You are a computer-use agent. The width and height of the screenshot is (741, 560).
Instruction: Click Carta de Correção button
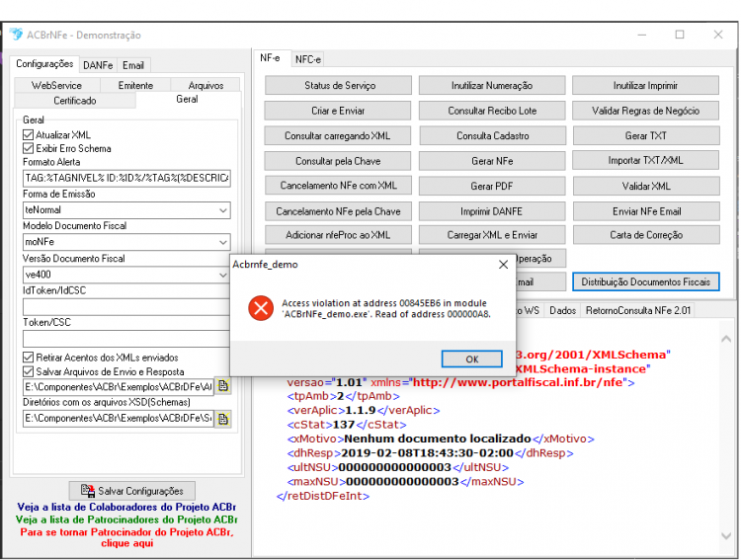point(646,235)
